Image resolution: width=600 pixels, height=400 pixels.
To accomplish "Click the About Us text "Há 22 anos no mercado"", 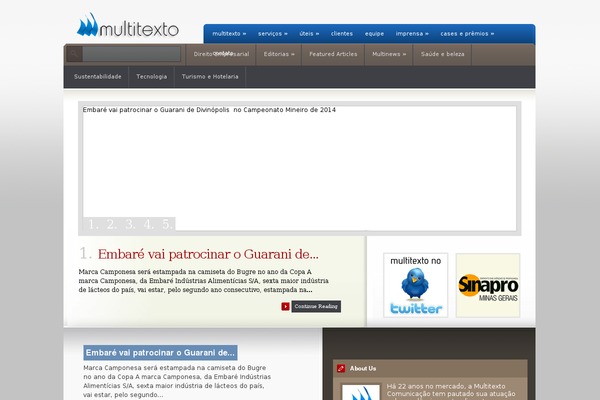I will [x=451, y=392].
